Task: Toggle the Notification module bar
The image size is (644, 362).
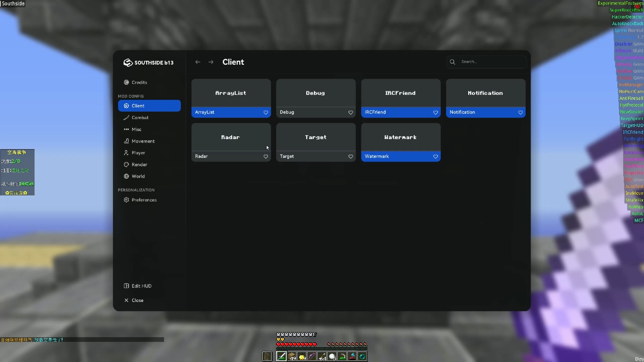Action: coord(486,112)
